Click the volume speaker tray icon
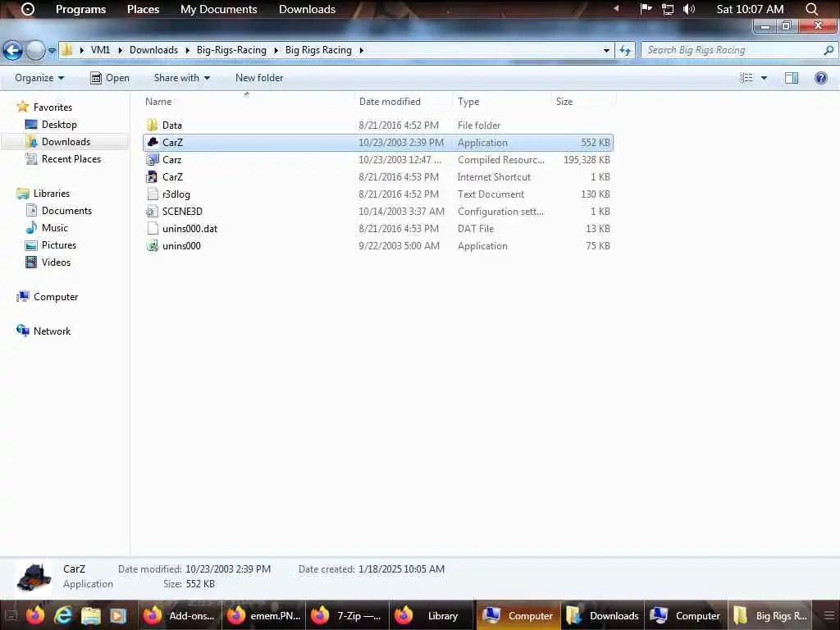The width and height of the screenshot is (840, 630). tap(689, 9)
